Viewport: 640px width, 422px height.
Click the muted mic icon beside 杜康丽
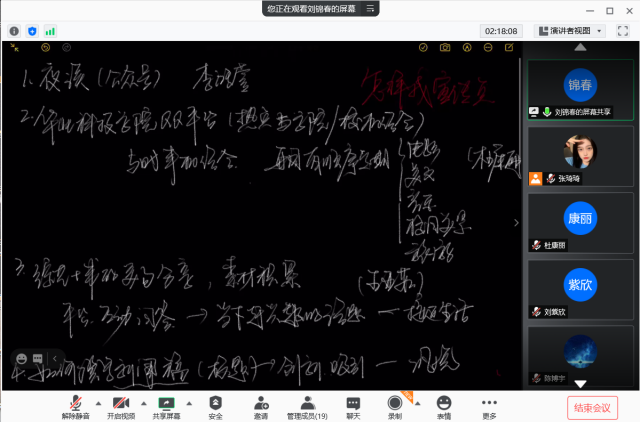tap(536, 245)
